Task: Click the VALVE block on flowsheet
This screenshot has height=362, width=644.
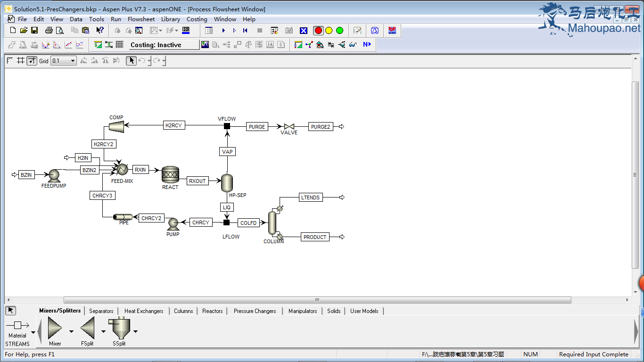Action: coord(289,126)
